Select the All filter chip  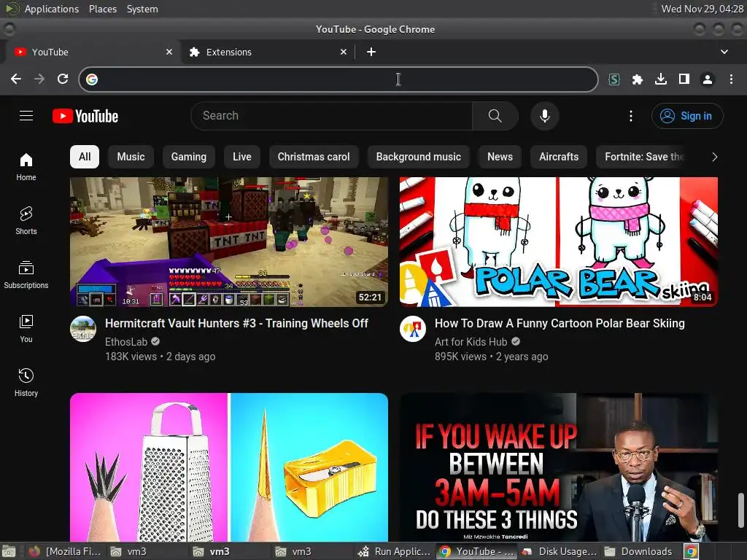click(85, 157)
